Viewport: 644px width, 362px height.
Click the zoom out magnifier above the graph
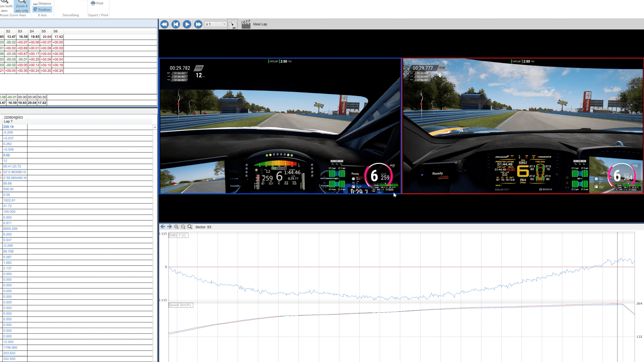coord(183,227)
